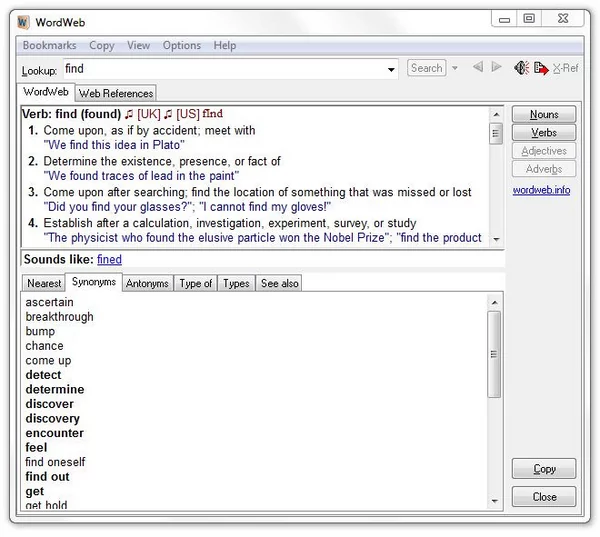600x537 pixels.
Task: Click the 'Verb: find (found)' heading
Action: [72, 114]
